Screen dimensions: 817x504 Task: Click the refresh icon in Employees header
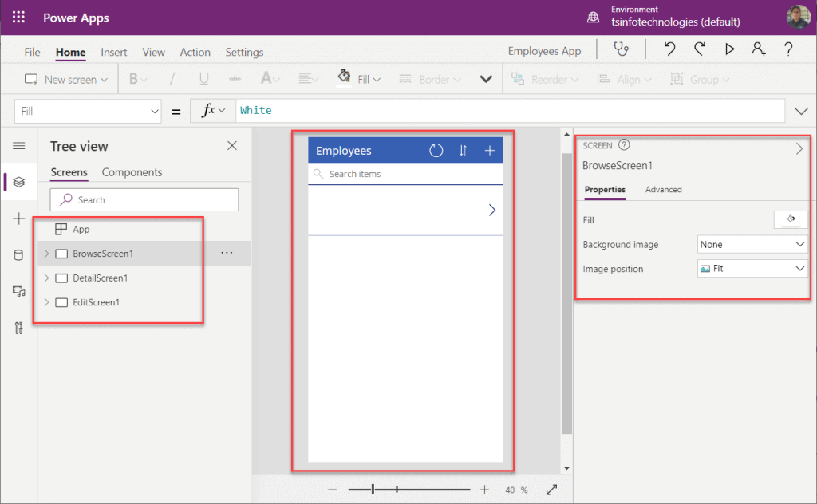436,151
